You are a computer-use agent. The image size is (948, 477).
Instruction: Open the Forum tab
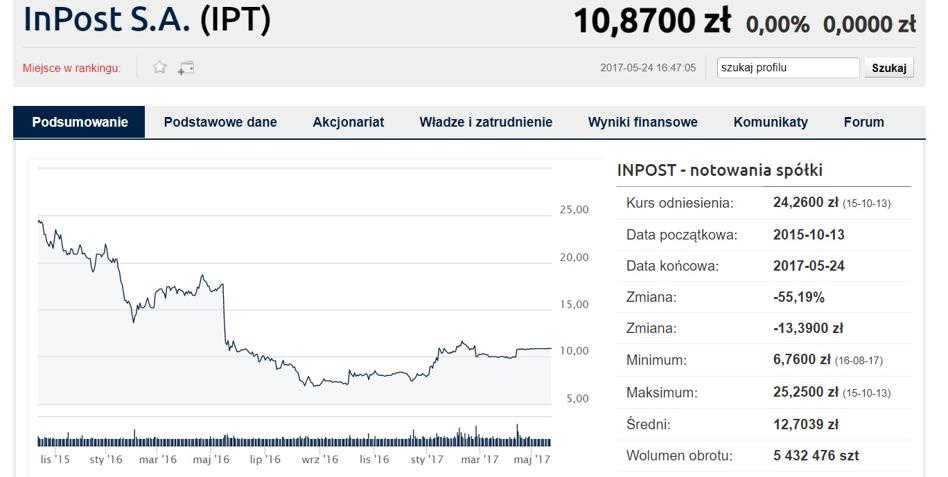tap(864, 122)
